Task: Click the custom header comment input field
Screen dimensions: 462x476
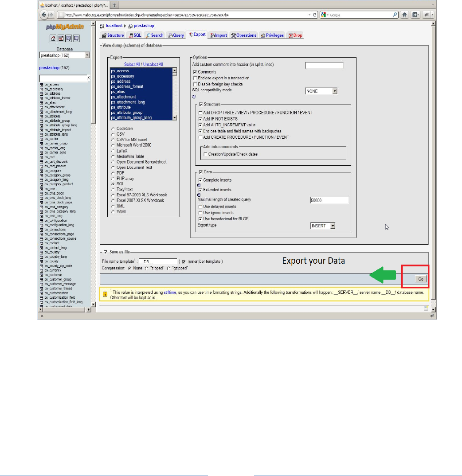Action: [x=324, y=66]
